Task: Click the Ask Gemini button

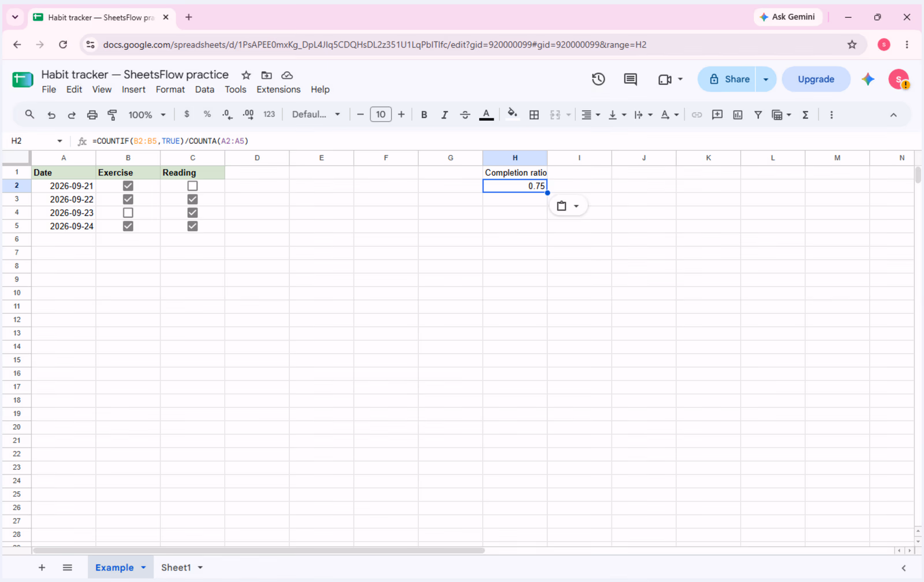Action: (788, 17)
